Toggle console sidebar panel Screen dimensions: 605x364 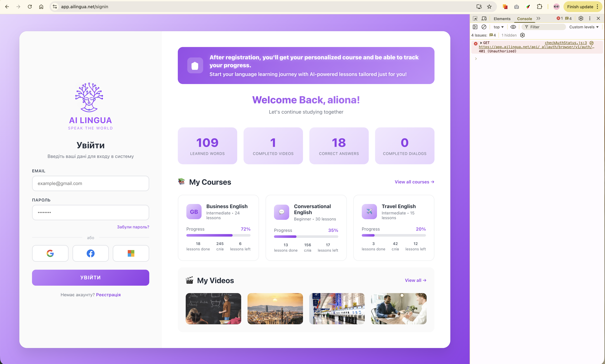[x=475, y=27]
